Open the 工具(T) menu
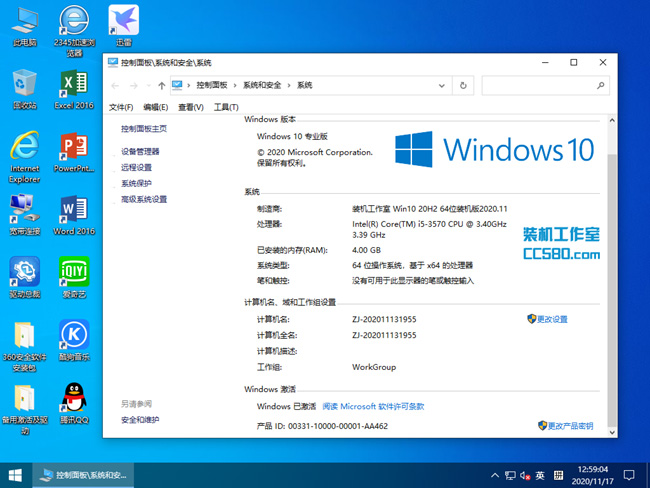Image resolution: width=650 pixels, height=488 pixels. pyautogui.click(x=226, y=107)
